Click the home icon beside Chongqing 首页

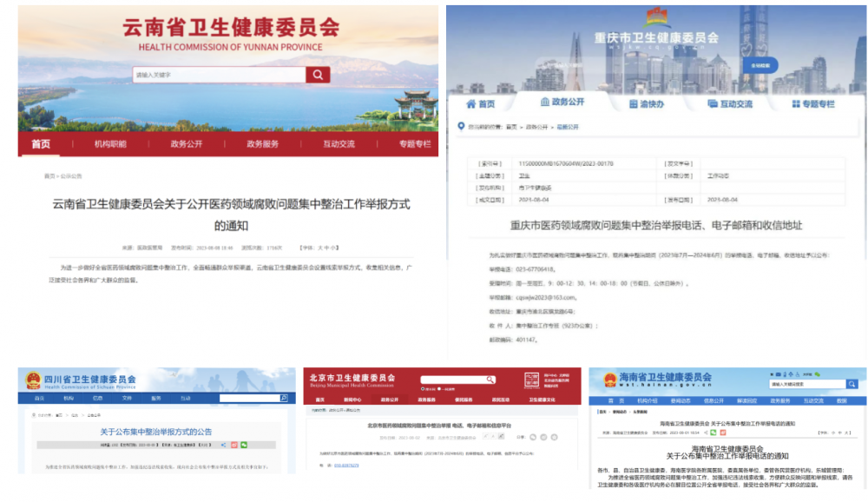tap(471, 103)
